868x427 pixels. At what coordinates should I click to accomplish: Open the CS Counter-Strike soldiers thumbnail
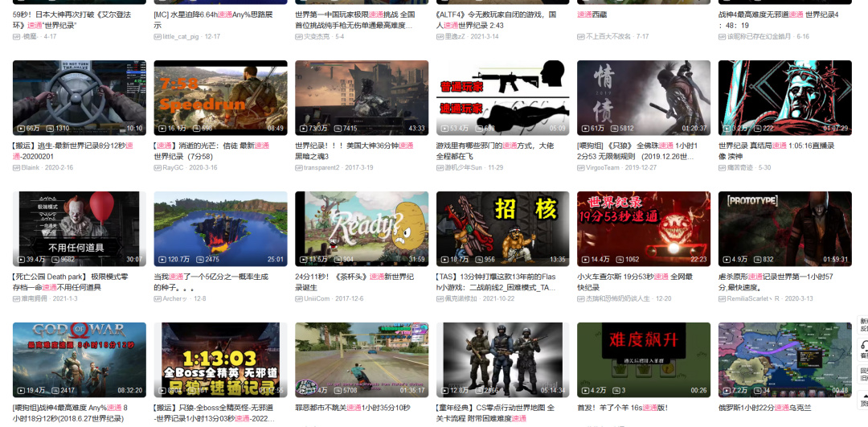[x=502, y=359]
